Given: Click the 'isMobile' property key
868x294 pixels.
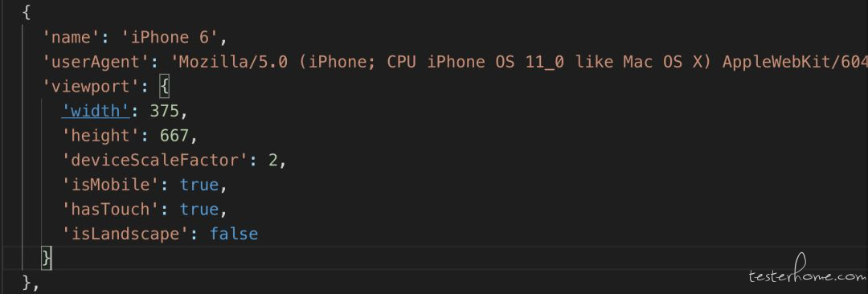Looking at the screenshot, I should 110,184.
